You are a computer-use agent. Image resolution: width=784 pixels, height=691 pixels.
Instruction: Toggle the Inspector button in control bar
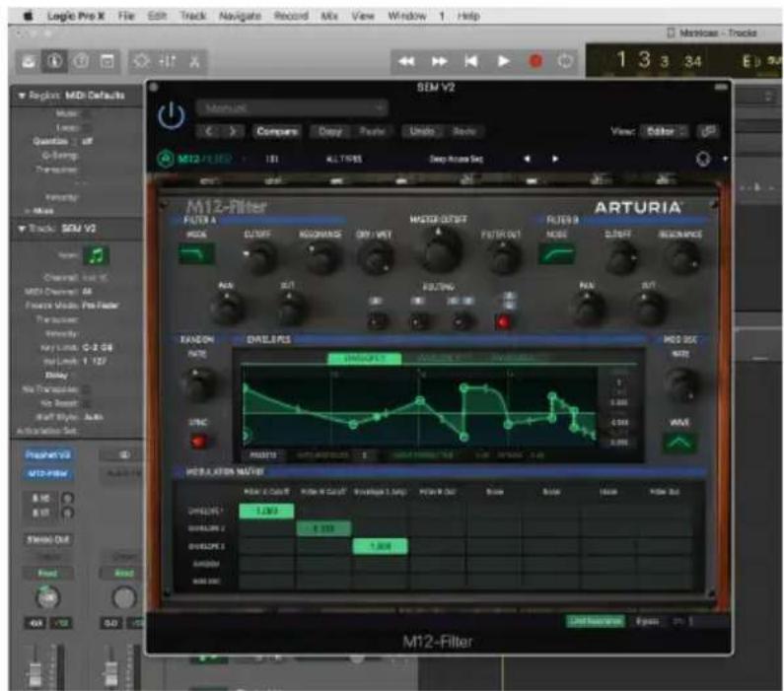[x=54, y=61]
